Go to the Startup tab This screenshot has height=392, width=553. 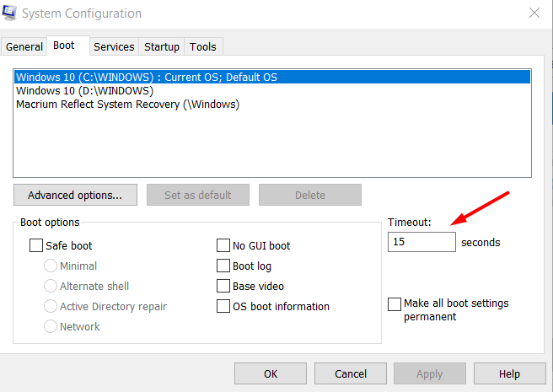[x=162, y=46]
